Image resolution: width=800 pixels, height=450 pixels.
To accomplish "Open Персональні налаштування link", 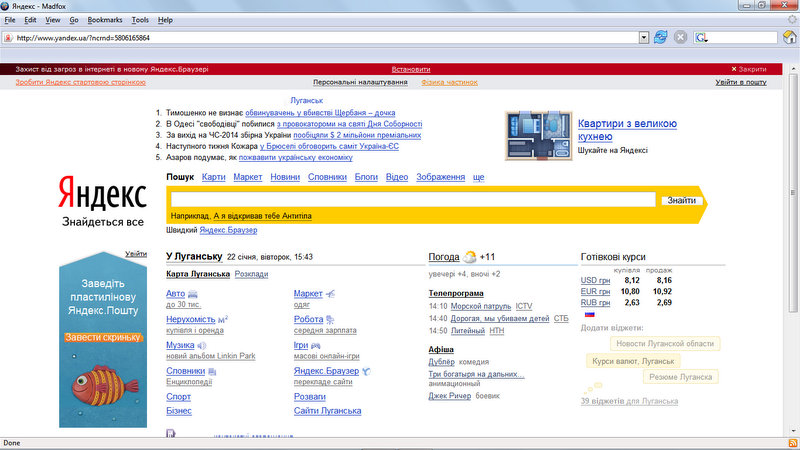I will (360, 82).
